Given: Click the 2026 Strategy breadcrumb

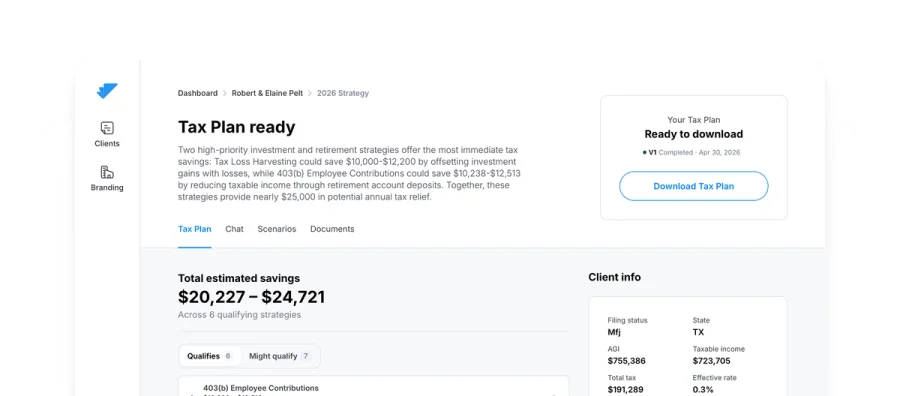Looking at the screenshot, I should (343, 93).
